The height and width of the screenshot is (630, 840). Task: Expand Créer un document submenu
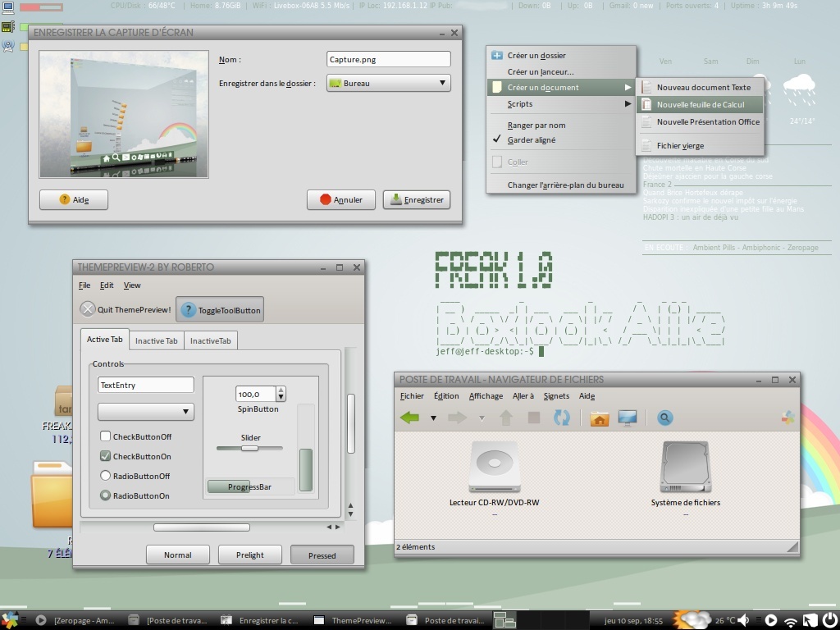pos(561,87)
